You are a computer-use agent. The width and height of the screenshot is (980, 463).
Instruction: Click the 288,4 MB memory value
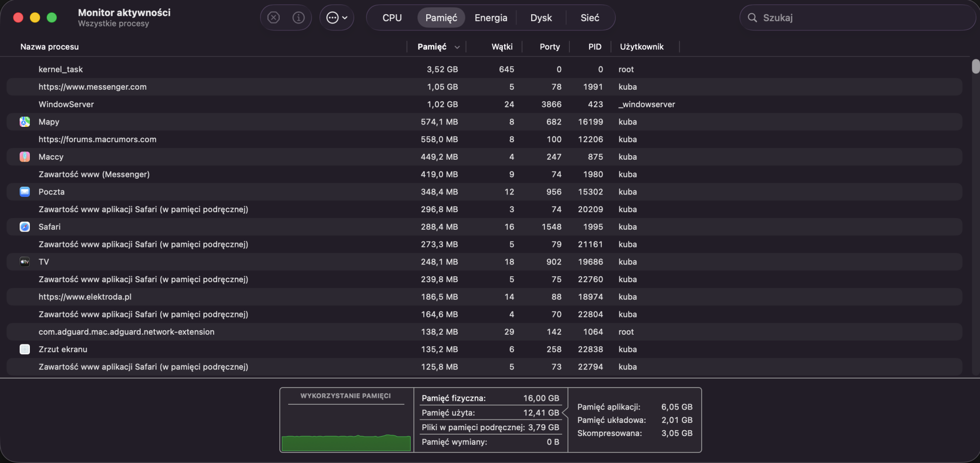click(439, 227)
